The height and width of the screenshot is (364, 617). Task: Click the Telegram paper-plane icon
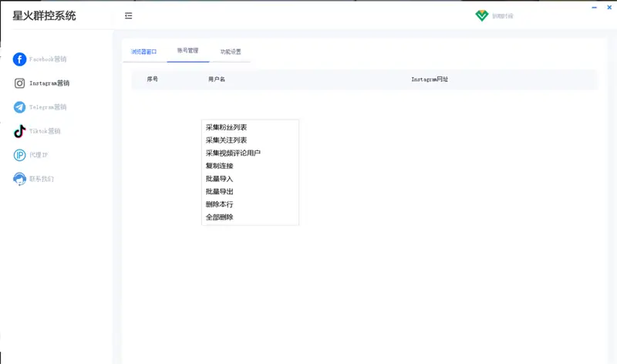pos(20,107)
